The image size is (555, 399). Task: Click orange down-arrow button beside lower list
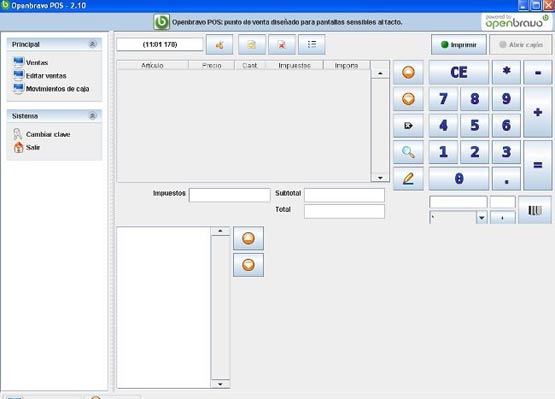point(248,265)
